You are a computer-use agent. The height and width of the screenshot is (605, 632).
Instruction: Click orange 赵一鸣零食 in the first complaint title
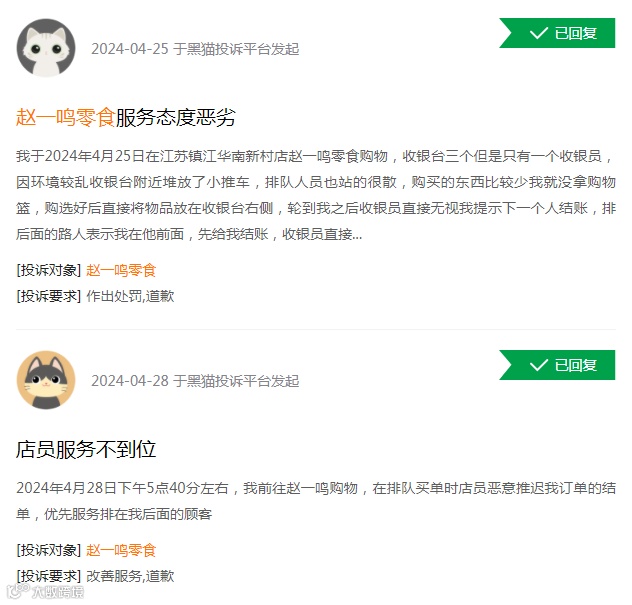tap(66, 118)
